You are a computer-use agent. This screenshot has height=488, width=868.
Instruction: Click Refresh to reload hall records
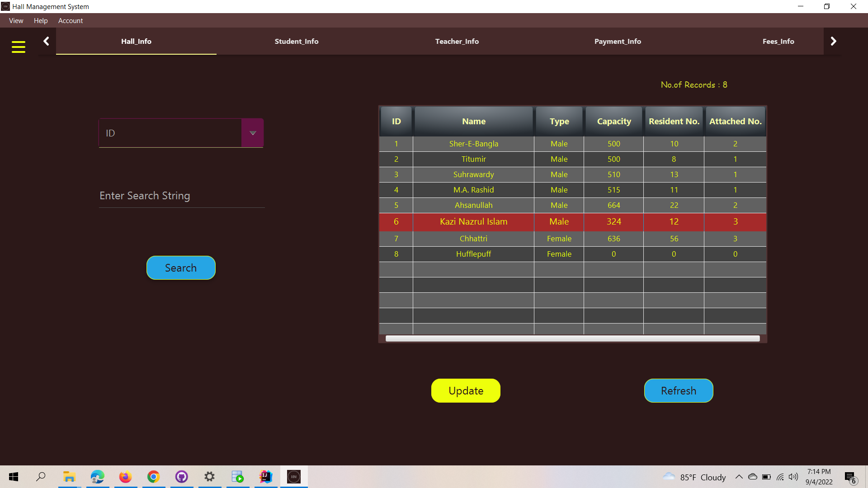(x=678, y=390)
